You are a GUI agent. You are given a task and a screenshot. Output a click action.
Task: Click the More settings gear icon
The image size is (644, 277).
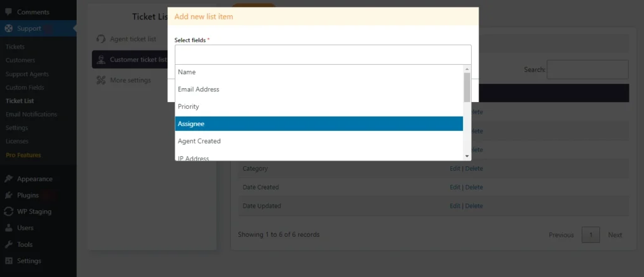(101, 80)
